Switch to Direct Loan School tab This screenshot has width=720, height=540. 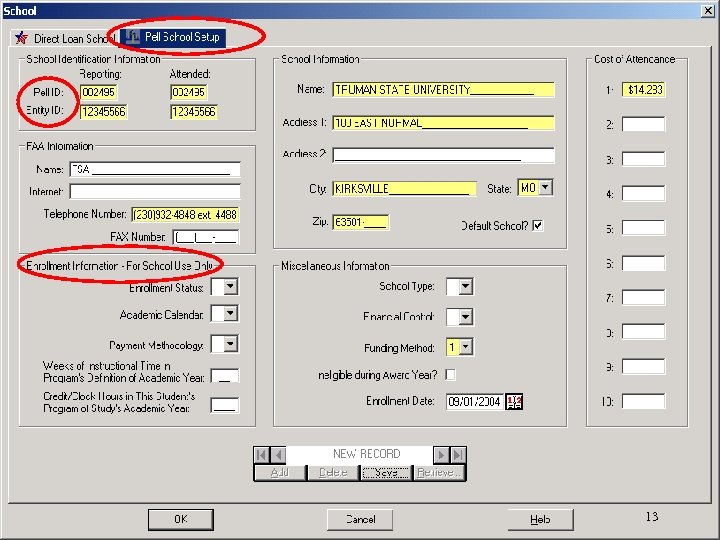64,38
